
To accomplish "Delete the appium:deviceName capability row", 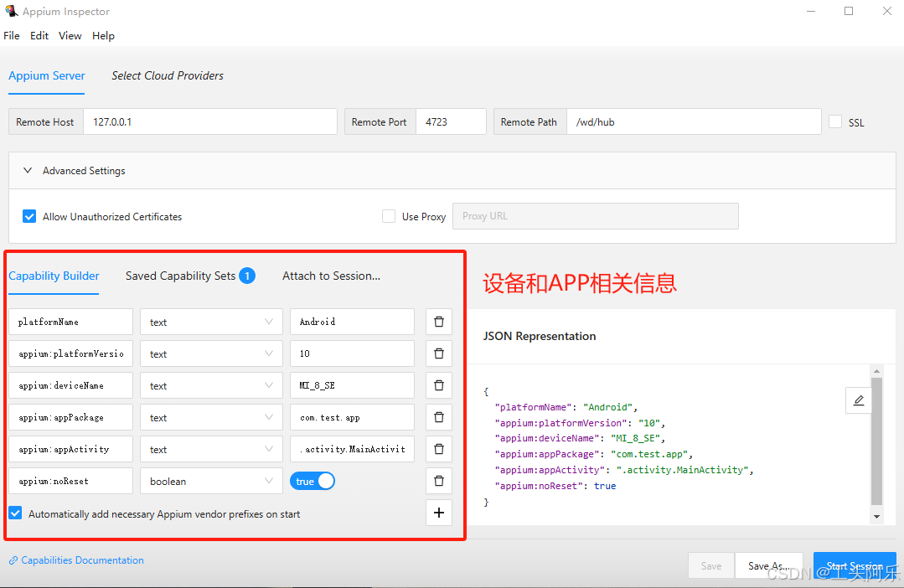I will [x=439, y=385].
